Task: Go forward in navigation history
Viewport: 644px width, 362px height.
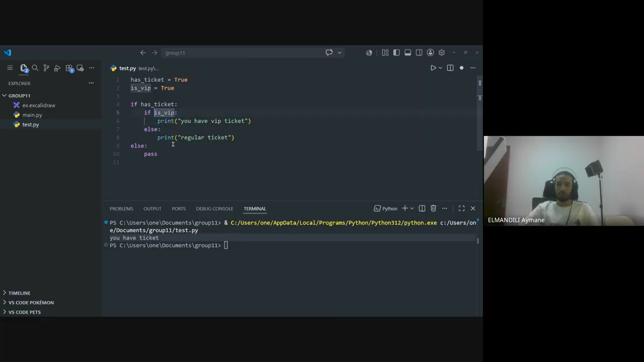Action: pos(154,53)
